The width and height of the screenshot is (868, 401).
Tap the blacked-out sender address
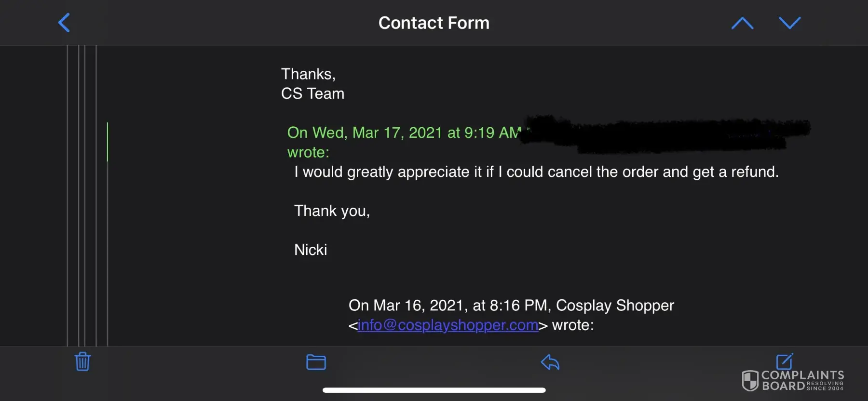click(x=665, y=134)
